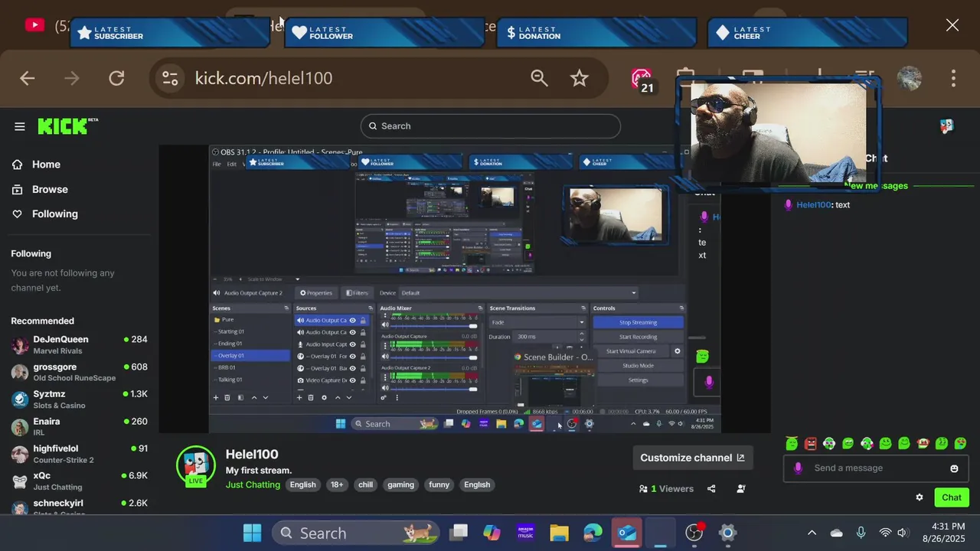
Task: Go to Home in Kick sidebar
Action: point(46,165)
